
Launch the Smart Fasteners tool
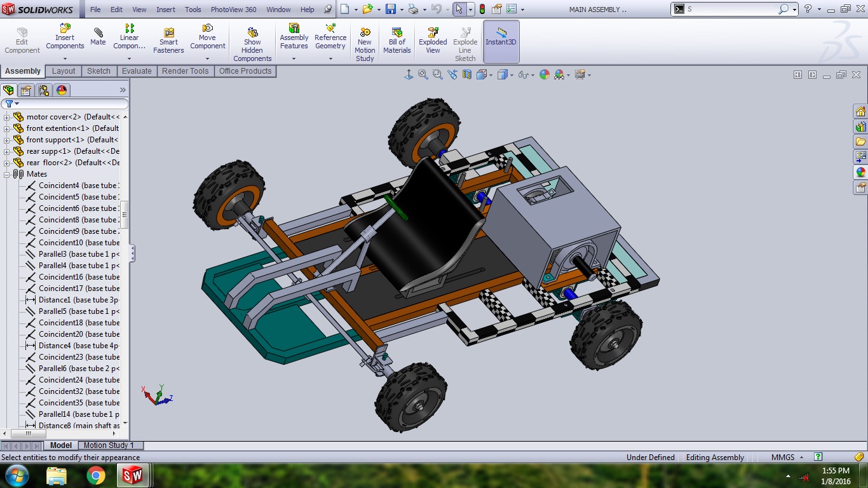click(x=168, y=41)
